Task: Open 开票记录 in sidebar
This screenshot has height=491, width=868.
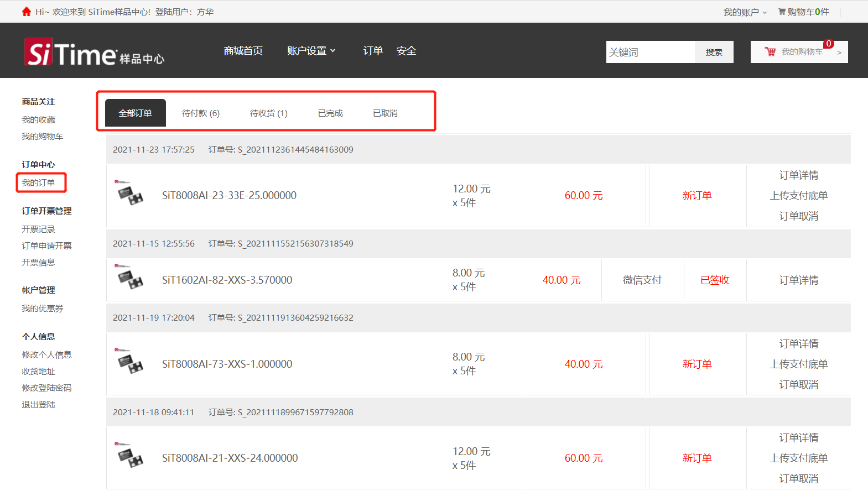Action: point(39,229)
